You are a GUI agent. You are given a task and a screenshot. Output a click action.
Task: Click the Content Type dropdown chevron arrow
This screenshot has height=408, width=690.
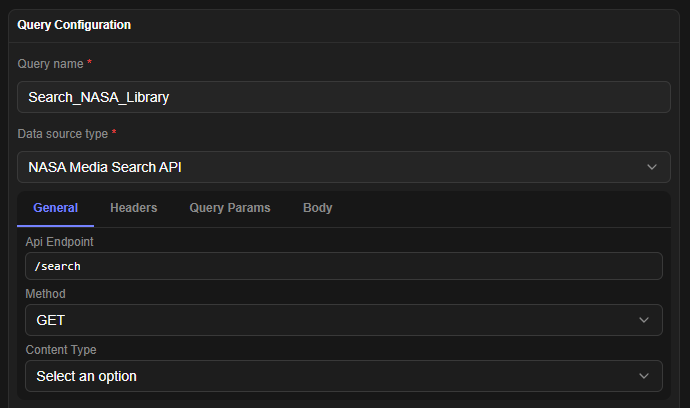click(644, 376)
